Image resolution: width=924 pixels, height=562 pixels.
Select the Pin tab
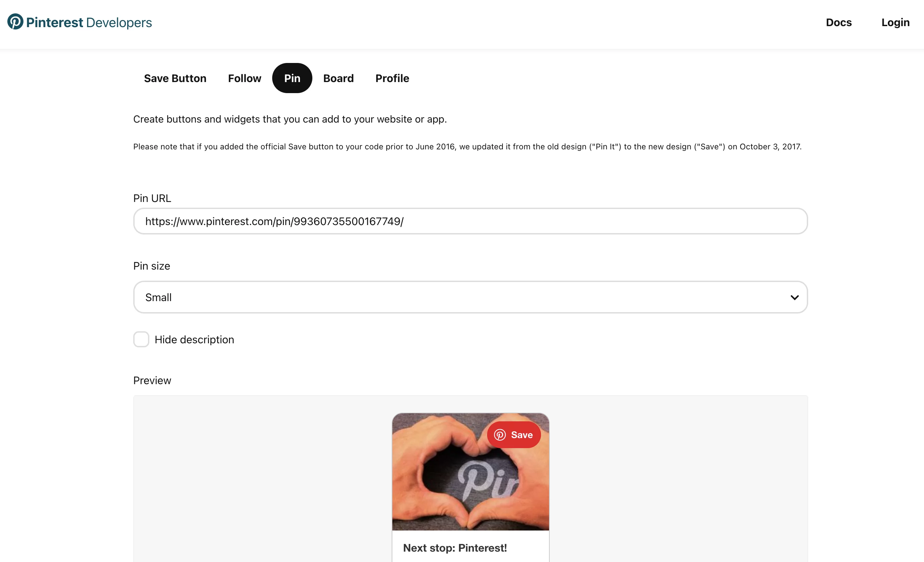click(x=292, y=78)
